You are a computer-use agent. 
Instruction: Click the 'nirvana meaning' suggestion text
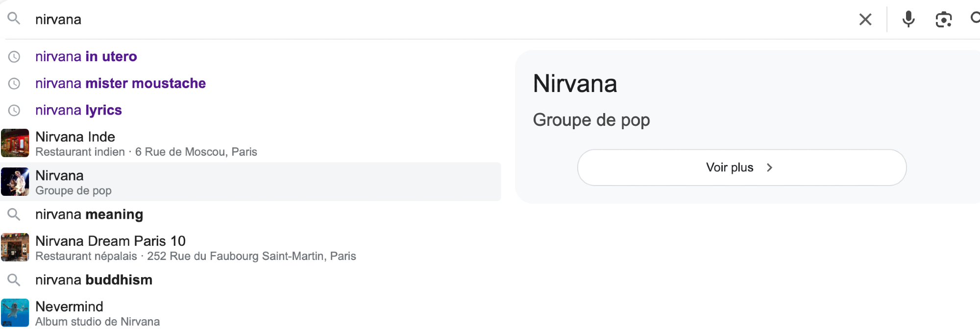point(89,214)
